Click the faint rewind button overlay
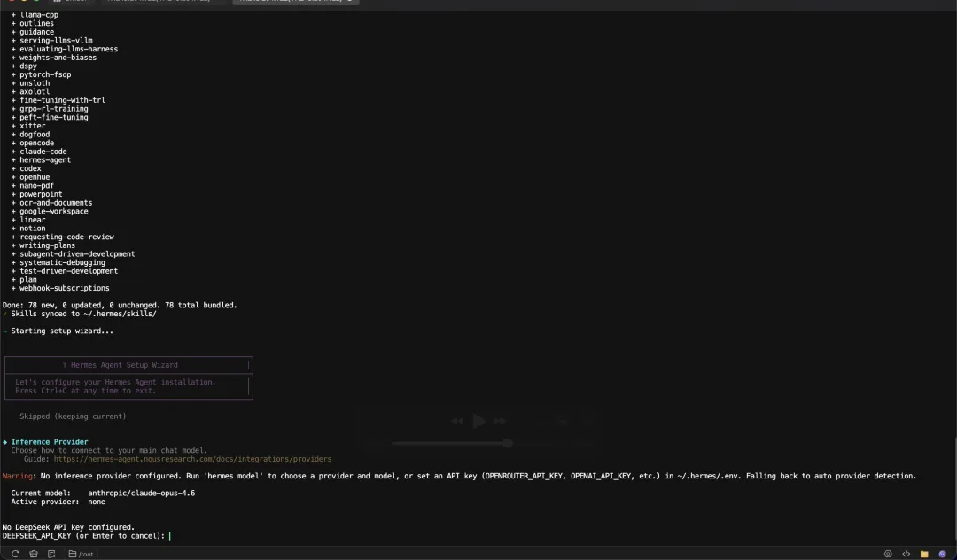The height and width of the screenshot is (560, 957). [456, 421]
